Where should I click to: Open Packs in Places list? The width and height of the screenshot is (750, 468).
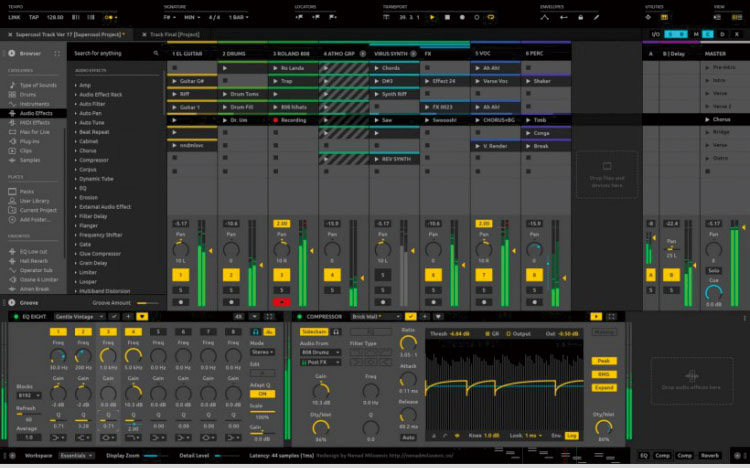coord(25,191)
